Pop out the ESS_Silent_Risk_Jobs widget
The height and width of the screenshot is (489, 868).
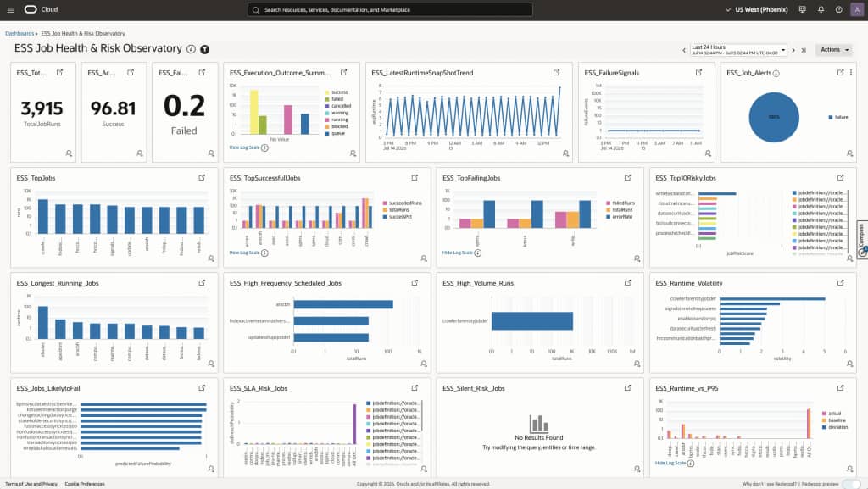click(x=628, y=388)
